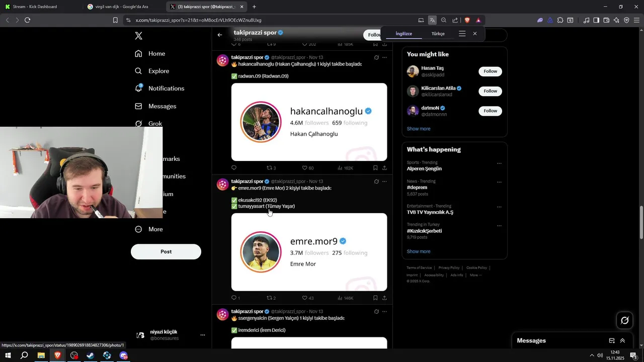Click Grok icon on the emre.mor9 post
The image size is (644, 362).
(376, 182)
